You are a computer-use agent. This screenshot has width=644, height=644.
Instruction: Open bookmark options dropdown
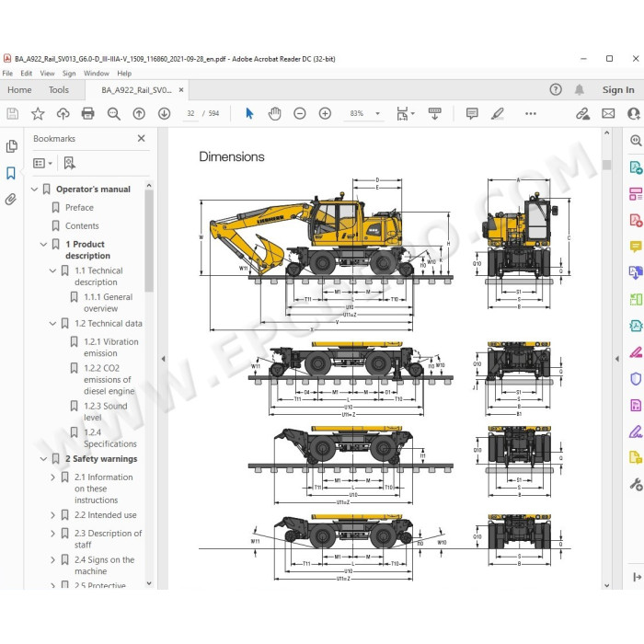[42, 163]
